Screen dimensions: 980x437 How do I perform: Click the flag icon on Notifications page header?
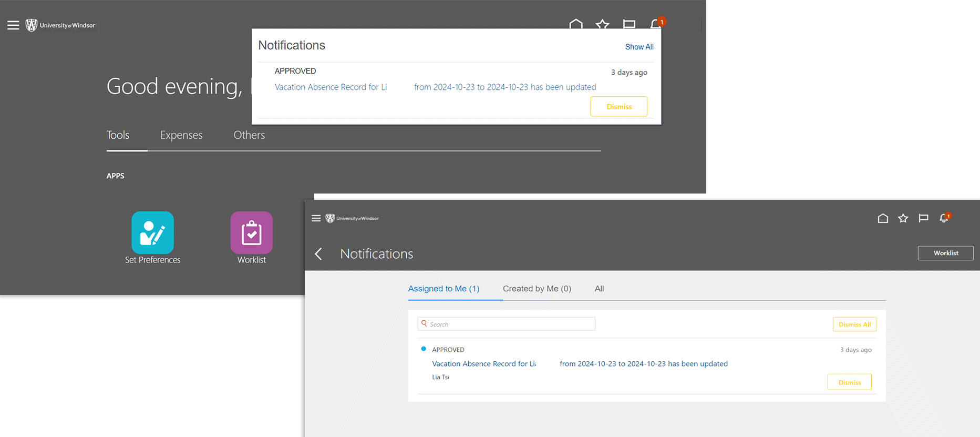coord(923,218)
